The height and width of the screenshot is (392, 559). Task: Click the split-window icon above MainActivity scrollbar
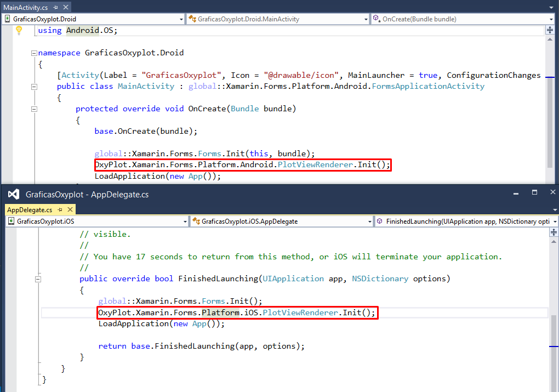tap(551, 30)
